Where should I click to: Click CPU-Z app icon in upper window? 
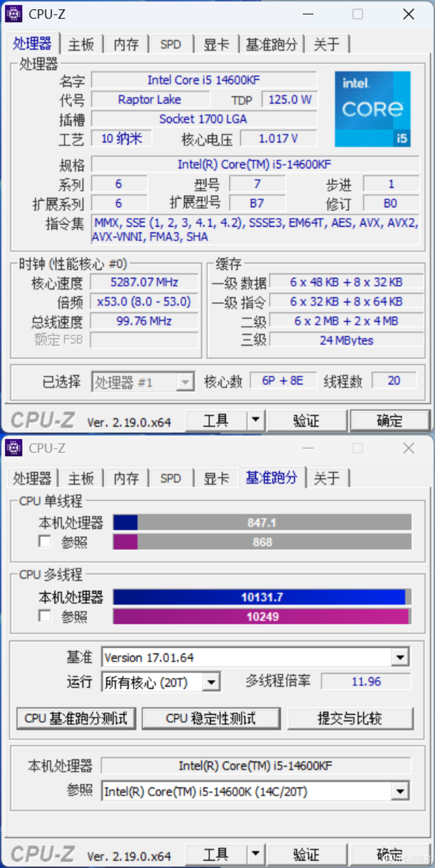click(14, 14)
